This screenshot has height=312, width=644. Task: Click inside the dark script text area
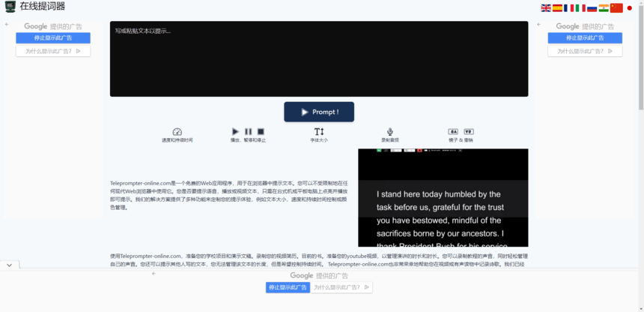click(319, 58)
